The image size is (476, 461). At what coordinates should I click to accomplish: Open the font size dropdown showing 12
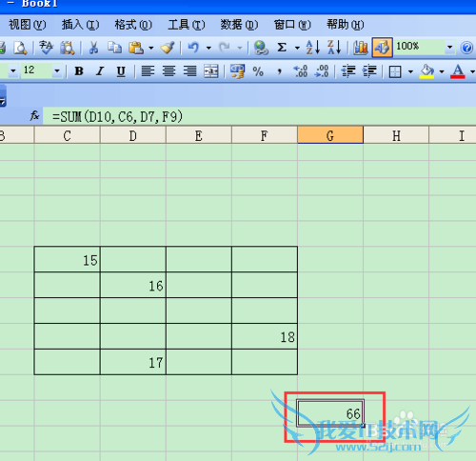(57, 70)
